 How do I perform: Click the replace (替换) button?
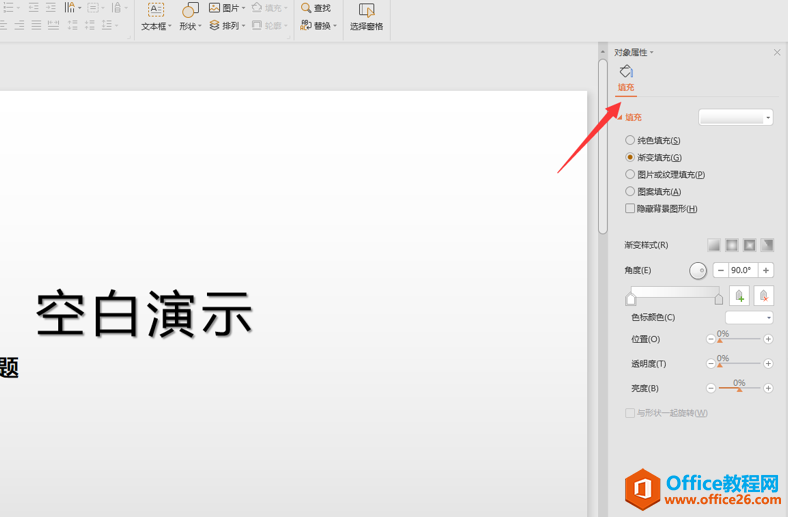317,26
